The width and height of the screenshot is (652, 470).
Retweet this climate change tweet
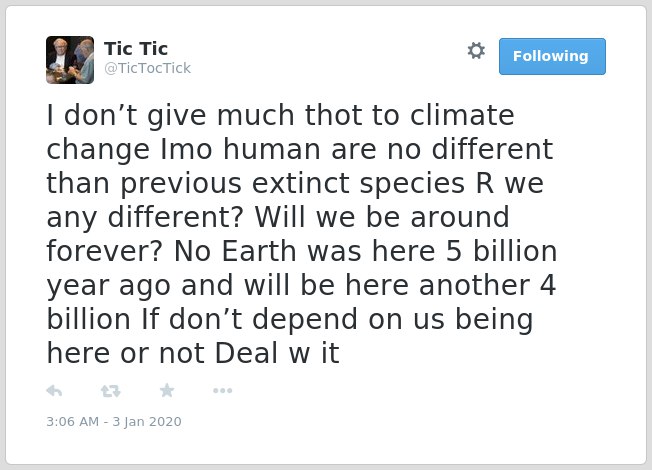coord(111,391)
